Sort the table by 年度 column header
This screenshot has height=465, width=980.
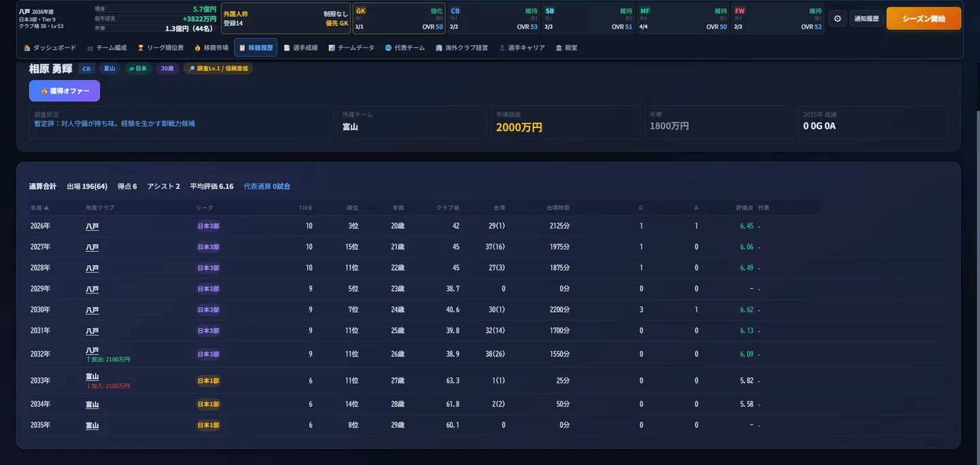(39, 208)
